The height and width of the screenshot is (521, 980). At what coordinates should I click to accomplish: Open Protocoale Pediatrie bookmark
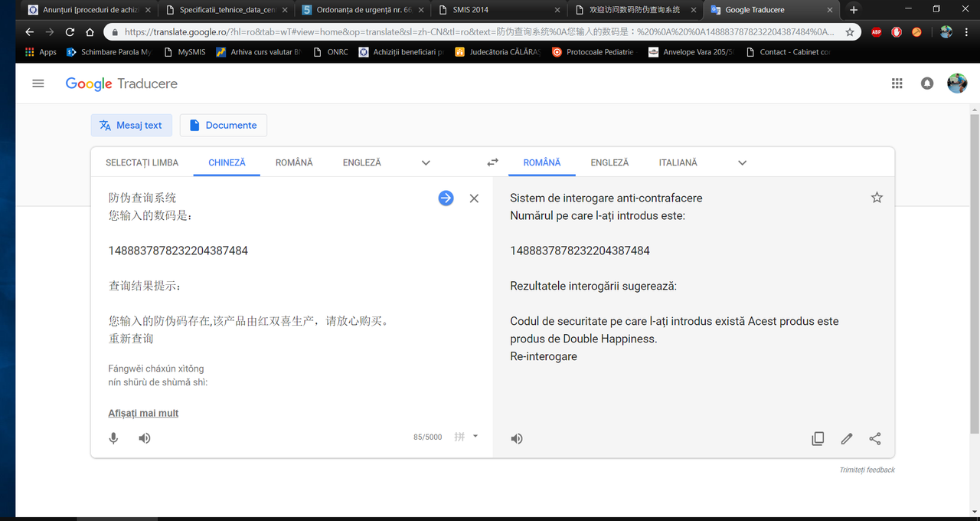tap(593, 52)
